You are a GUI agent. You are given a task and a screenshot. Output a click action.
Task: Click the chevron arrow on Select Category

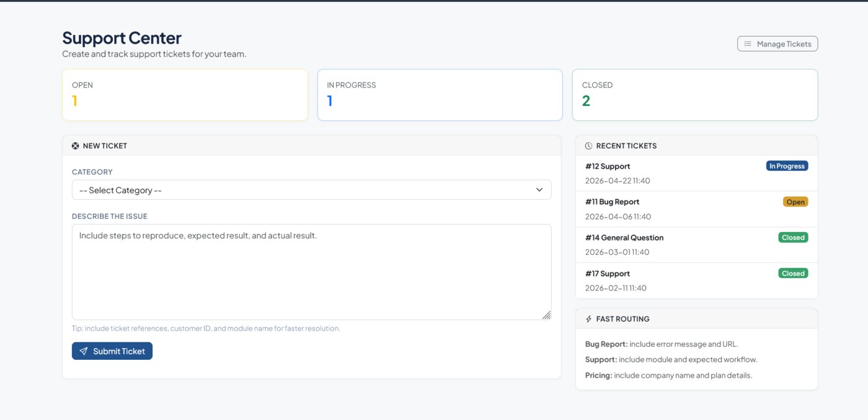(x=539, y=190)
